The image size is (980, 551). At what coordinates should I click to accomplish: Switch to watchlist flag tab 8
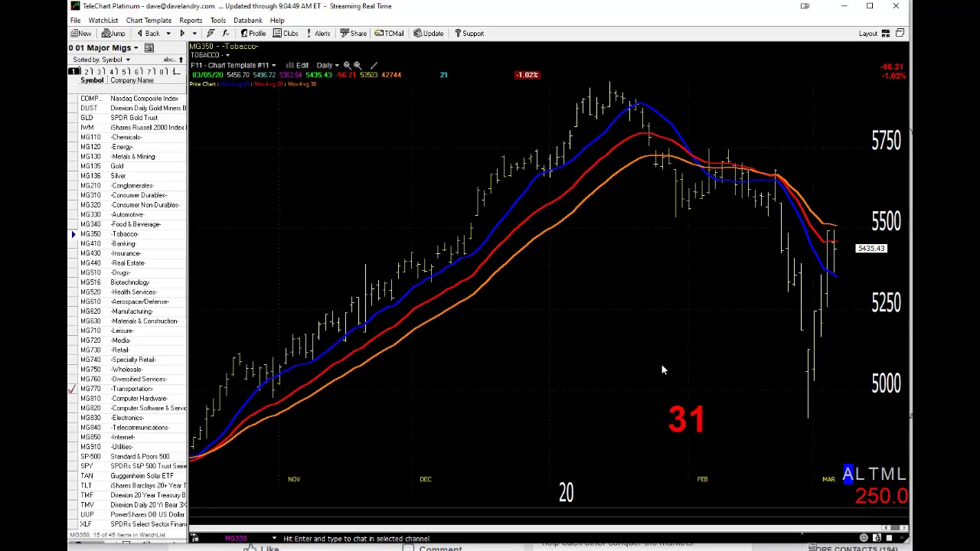coord(162,71)
